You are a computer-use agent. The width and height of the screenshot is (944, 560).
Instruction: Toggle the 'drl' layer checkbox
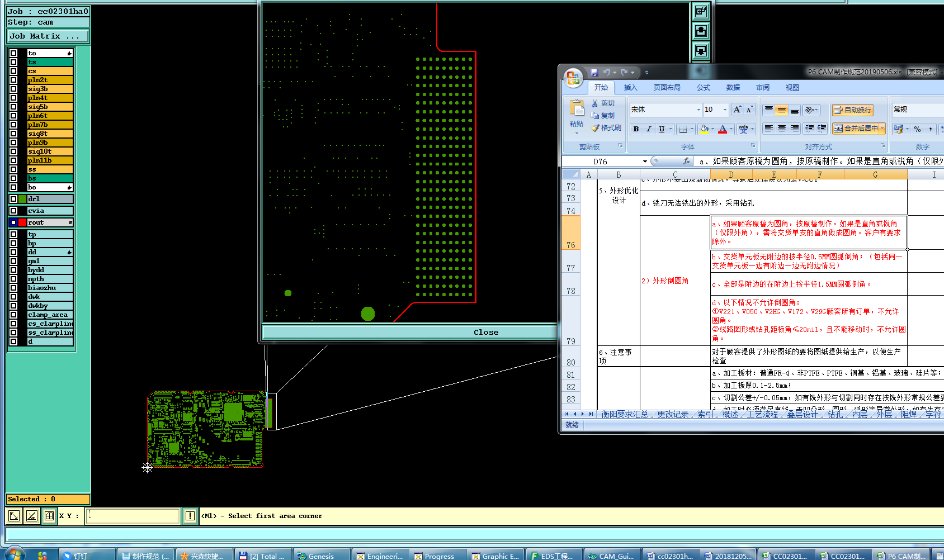point(13,199)
